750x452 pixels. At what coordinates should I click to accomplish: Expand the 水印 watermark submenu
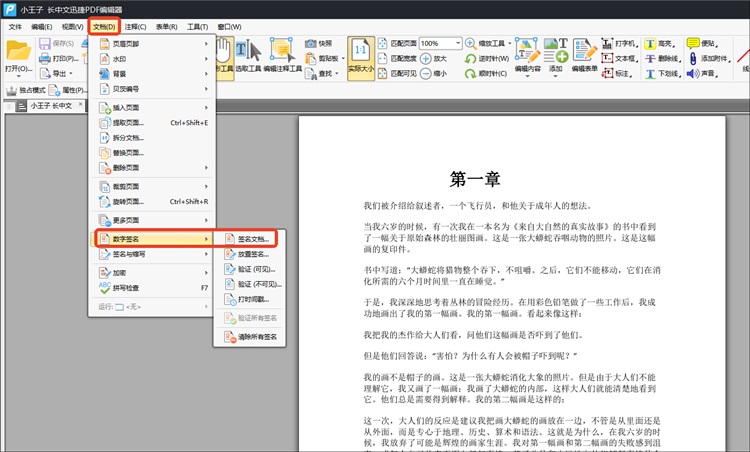[x=153, y=59]
